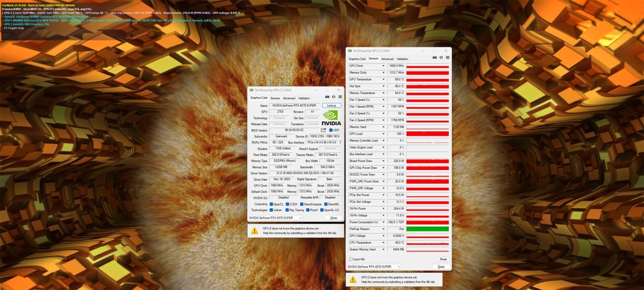Open GPU selector dropdown in Sensors window
This screenshot has width=644, height=290.
coord(374,267)
